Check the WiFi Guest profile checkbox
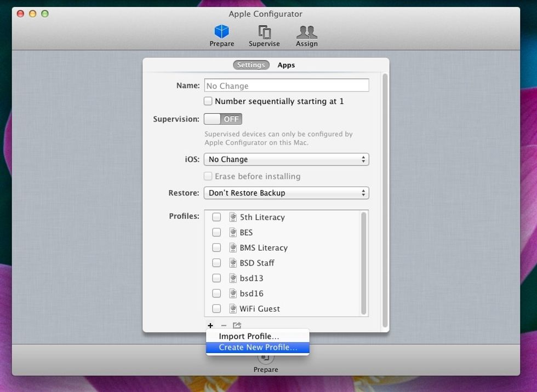The image size is (537, 392). point(216,309)
